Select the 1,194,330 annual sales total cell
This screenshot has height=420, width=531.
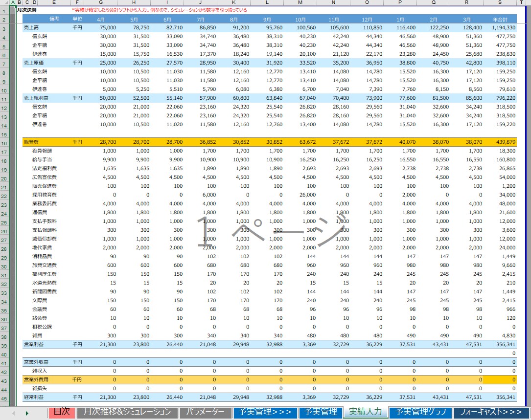(x=500, y=28)
